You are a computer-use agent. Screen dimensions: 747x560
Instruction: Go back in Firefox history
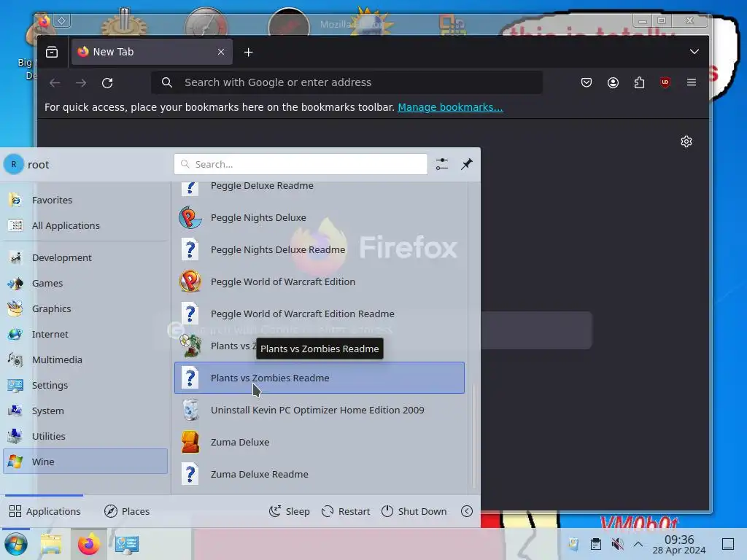click(55, 83)
